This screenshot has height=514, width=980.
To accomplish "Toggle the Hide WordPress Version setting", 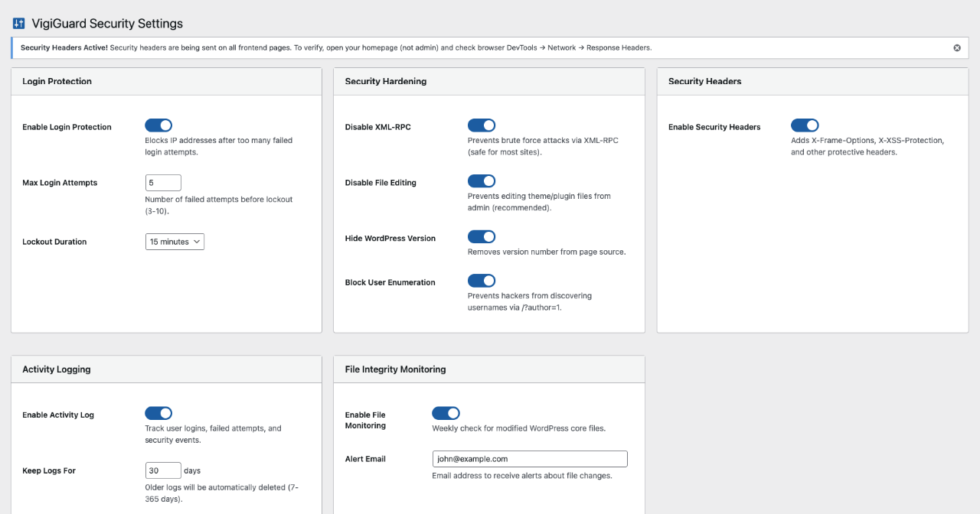I will tap(482, 236).
